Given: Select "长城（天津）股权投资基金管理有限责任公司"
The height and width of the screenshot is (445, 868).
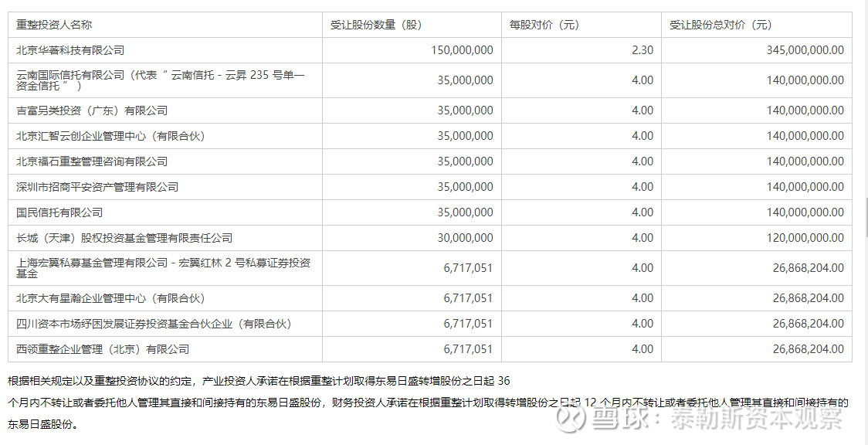Looking at the screenshot, I should [124, 238].
